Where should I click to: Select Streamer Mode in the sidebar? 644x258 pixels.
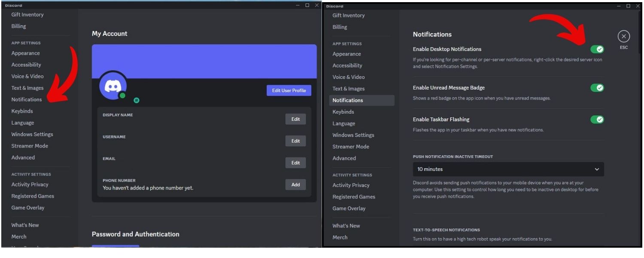click(30, 146)
